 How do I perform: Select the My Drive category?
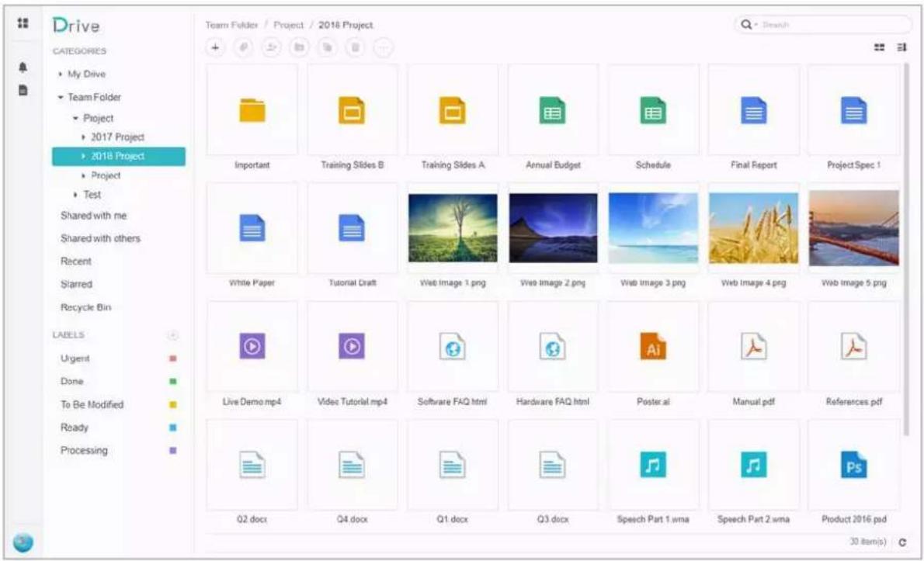(x=87, y=74)
